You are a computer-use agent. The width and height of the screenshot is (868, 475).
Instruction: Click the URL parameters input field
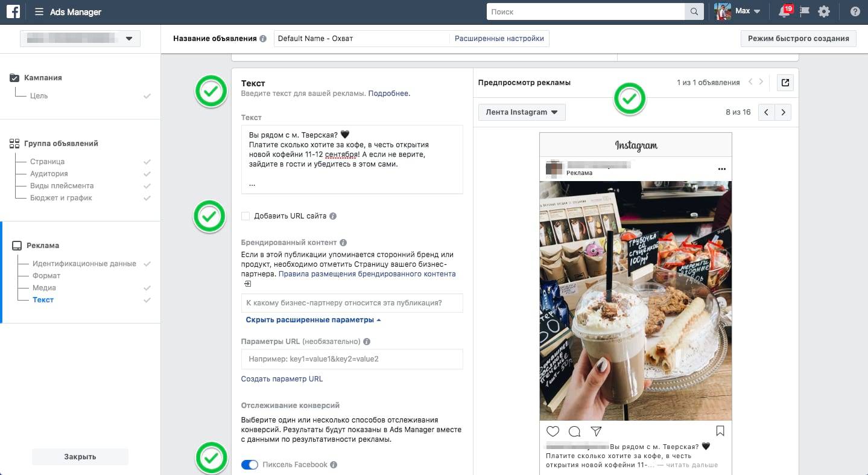[352, 359]
